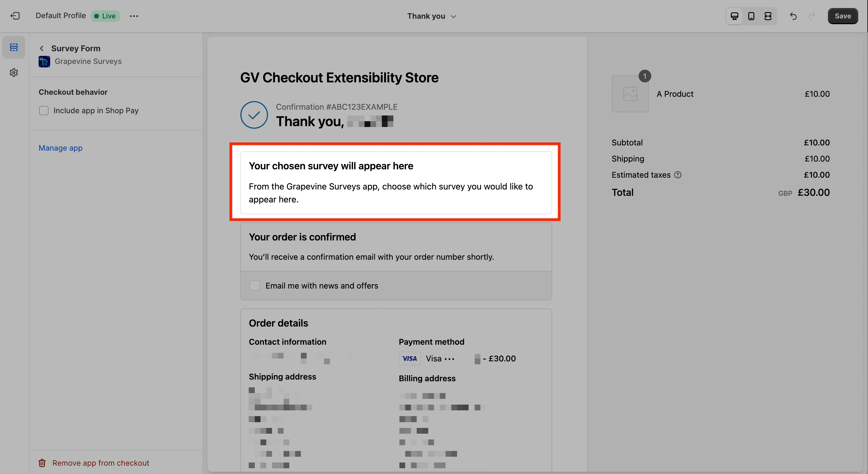
Task: Check Email me with news and offers
Action: click(255, 285)
